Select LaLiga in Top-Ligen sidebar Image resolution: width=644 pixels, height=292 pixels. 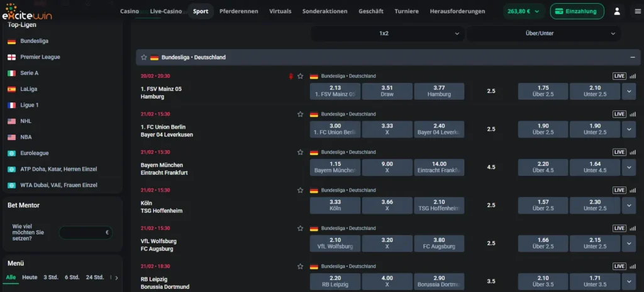coord(29,89)
